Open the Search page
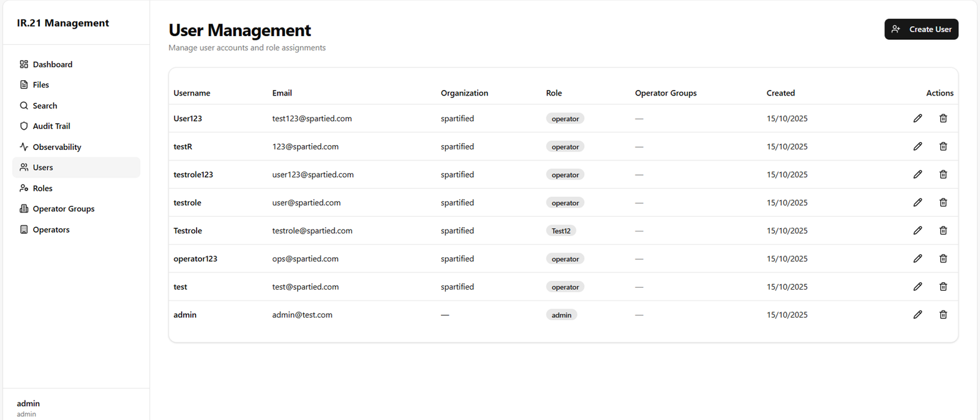 (x=45, y=106)
